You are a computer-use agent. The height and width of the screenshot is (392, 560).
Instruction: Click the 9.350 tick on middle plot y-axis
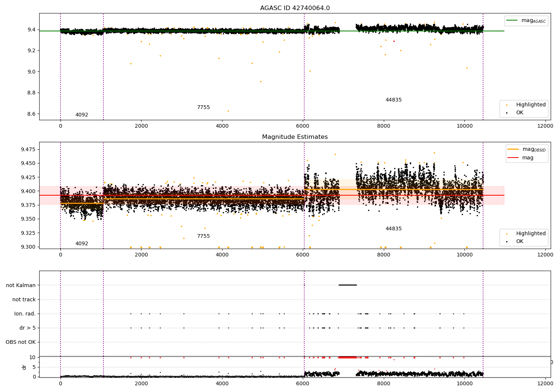[x=28, y=219]
